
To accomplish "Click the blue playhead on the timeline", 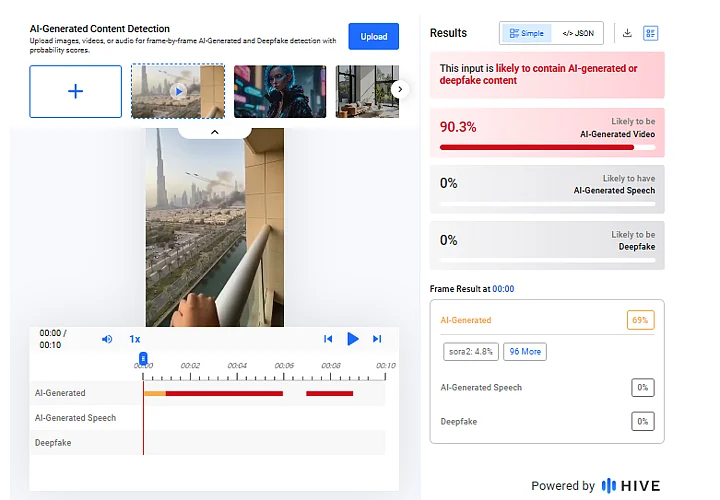I will pyautogui.click(x=143, y=358).
